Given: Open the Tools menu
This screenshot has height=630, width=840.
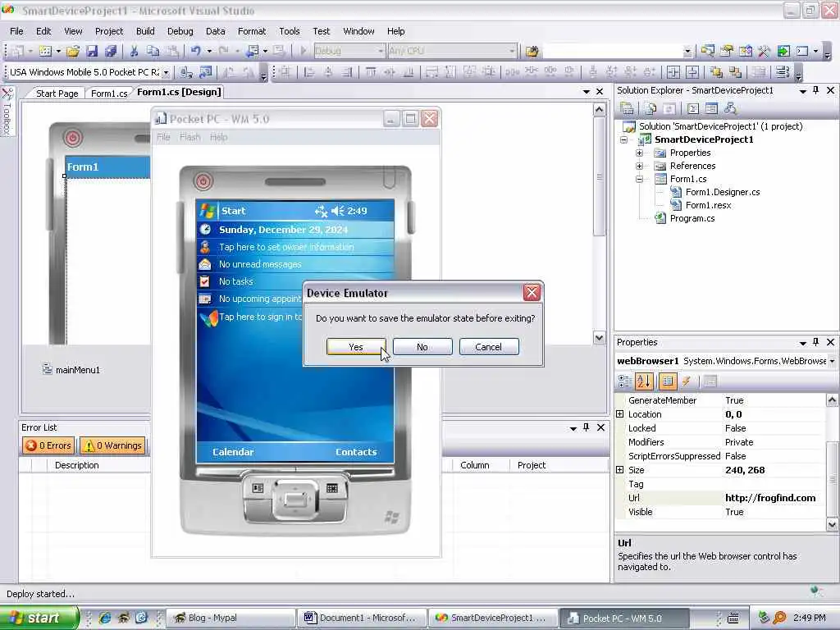Looking at the screenshot, I should point(290,31).
